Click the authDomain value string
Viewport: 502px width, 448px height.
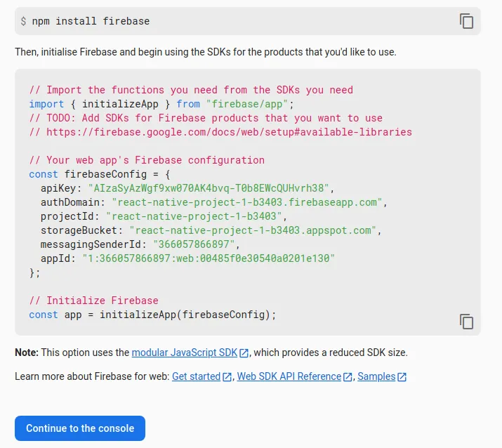(x=247, y=202)
